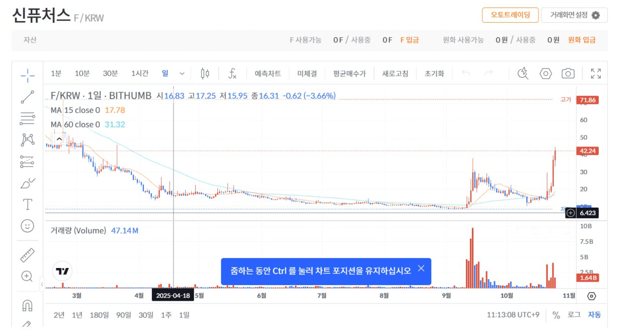Click the redo arrow in toolbar
The image size is (644, 334).
click(x=489, y=74)
